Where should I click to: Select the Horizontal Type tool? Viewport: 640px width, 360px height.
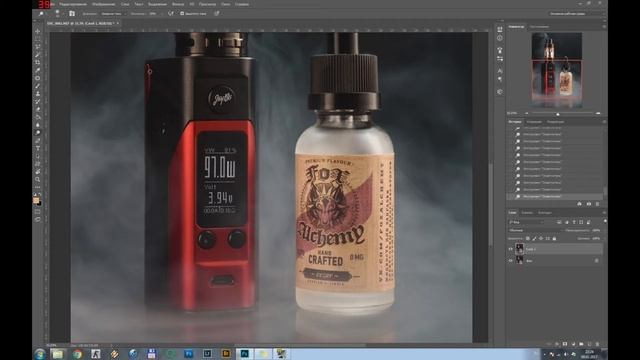(38, 148)
